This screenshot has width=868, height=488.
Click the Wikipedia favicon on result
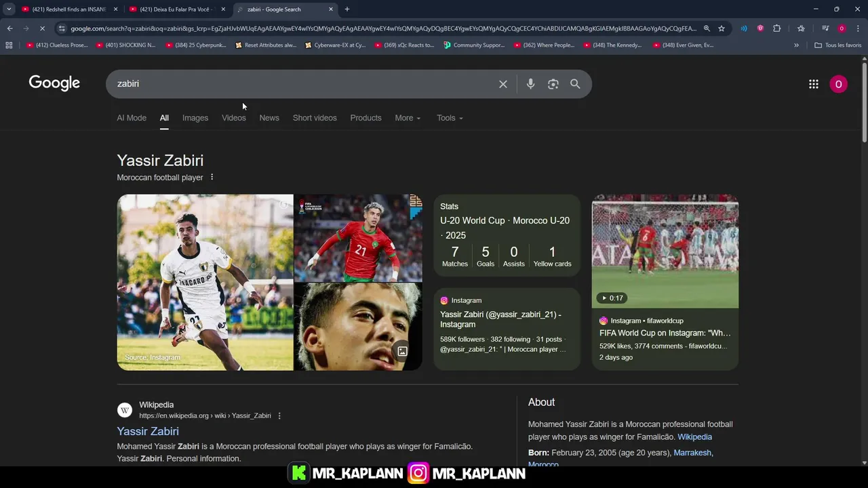pyautogui.click(x=125, y=410)
